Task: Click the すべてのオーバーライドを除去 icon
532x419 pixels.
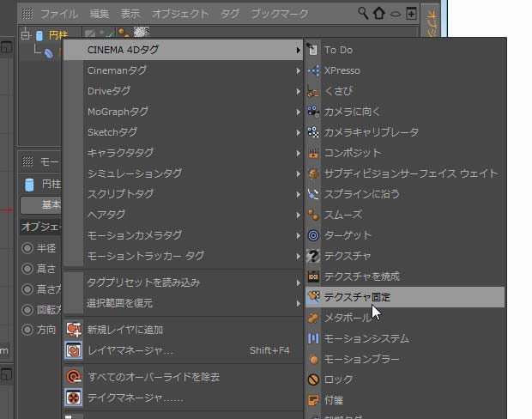Action: (x=73, y=377)
